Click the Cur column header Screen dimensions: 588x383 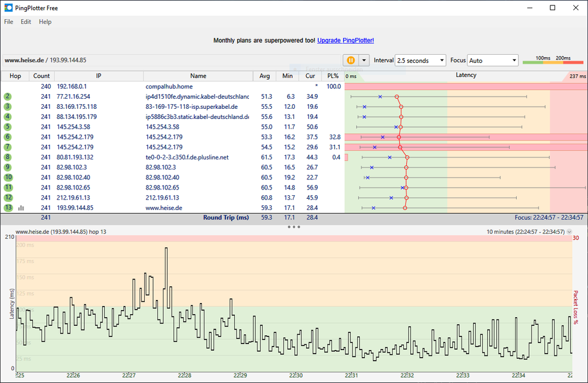pyautogui.click(x=310, y=76)
